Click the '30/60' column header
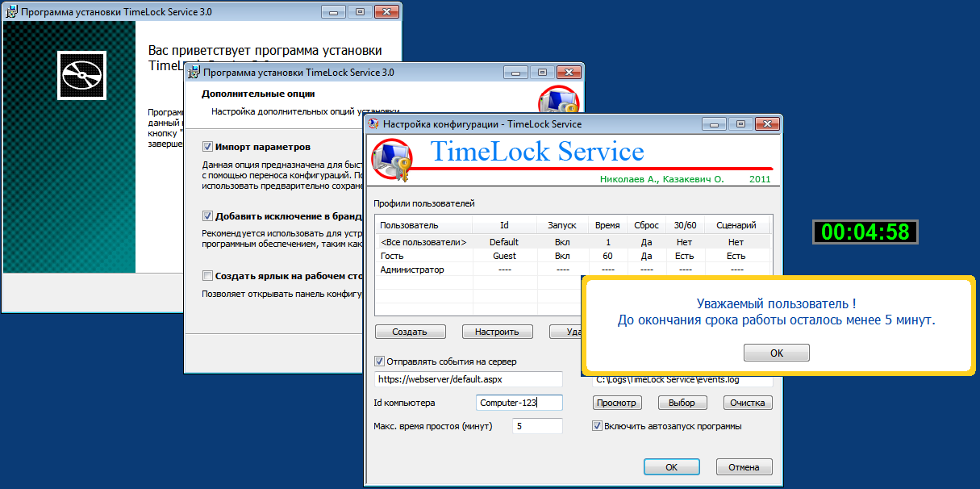The width and height of the screenshot is (980, 489). point(685,225)
